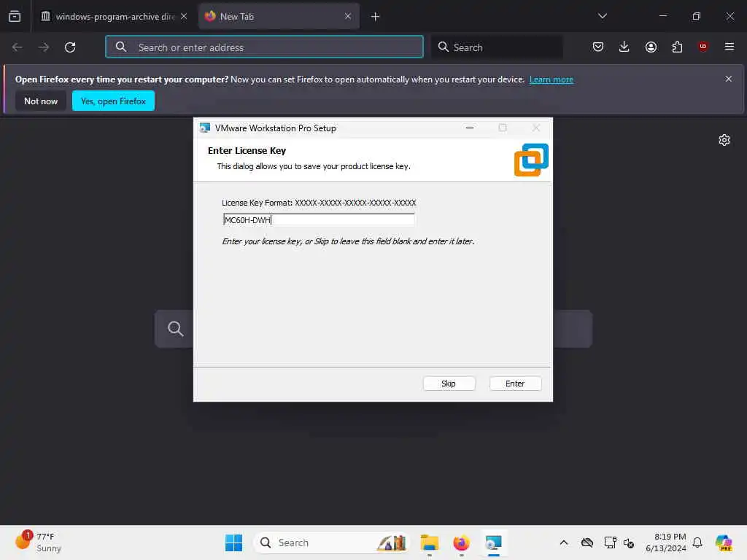
Task: Click the New Tab page search magnifier
Action: click(x=175, y=329)
